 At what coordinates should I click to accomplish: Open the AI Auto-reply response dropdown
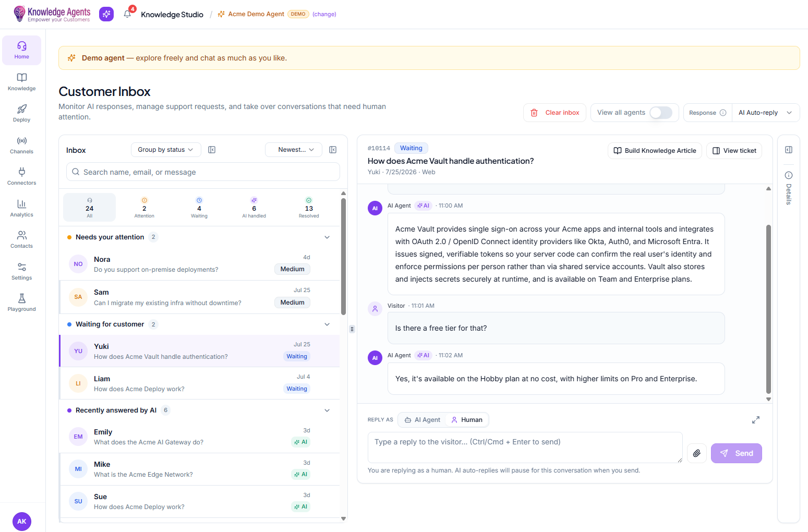tap(766, 113)
